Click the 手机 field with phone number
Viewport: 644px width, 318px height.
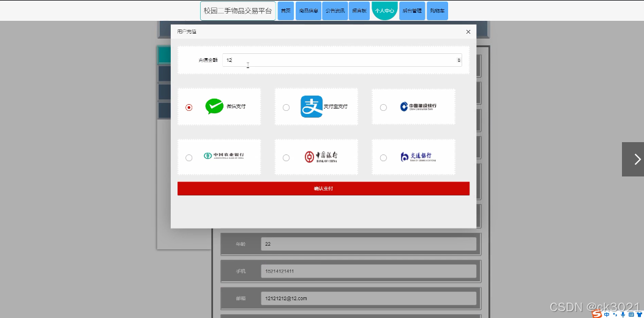(369, 271)
